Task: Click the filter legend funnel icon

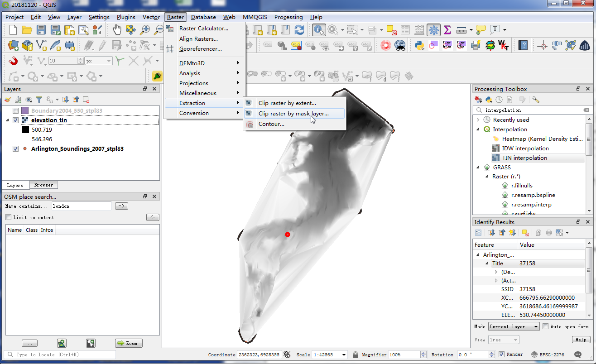Action: pyautogui.click(x=39, y=100)
